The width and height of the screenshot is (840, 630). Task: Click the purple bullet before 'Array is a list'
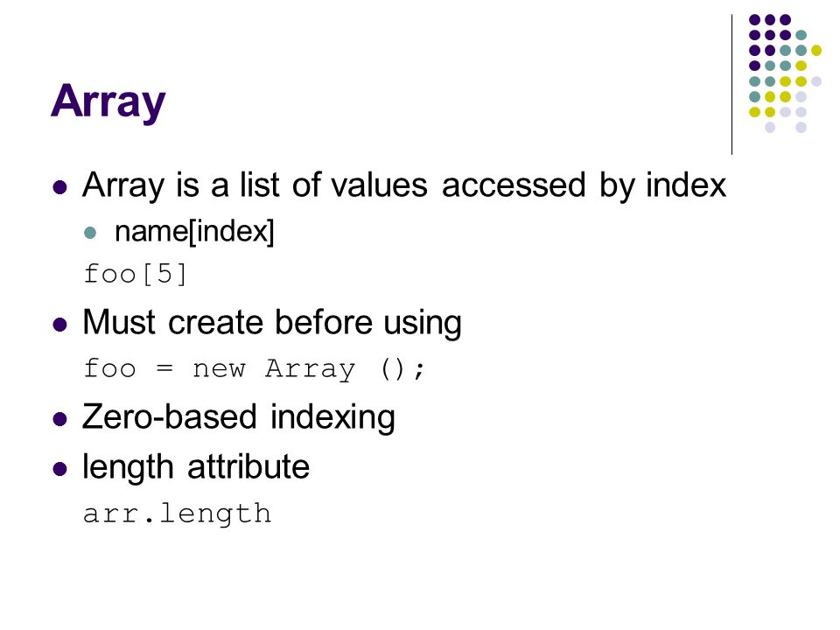(60, 187)
